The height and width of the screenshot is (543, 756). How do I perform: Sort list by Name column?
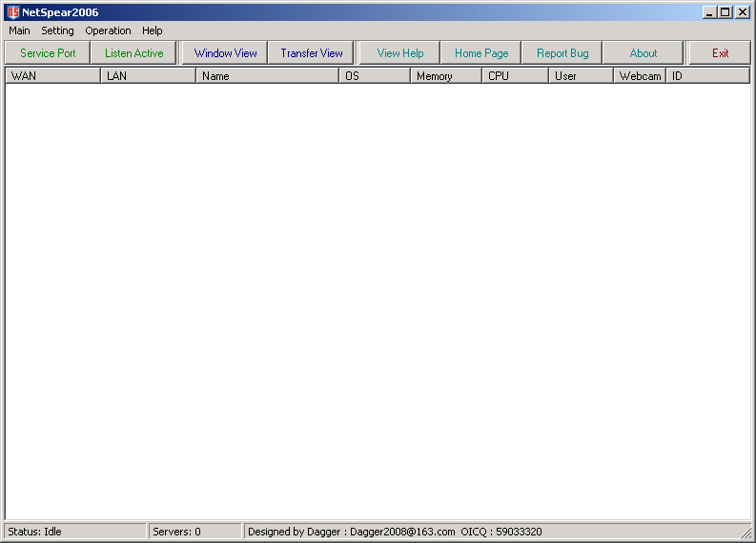pyautogui.click(x=267, y=76)
